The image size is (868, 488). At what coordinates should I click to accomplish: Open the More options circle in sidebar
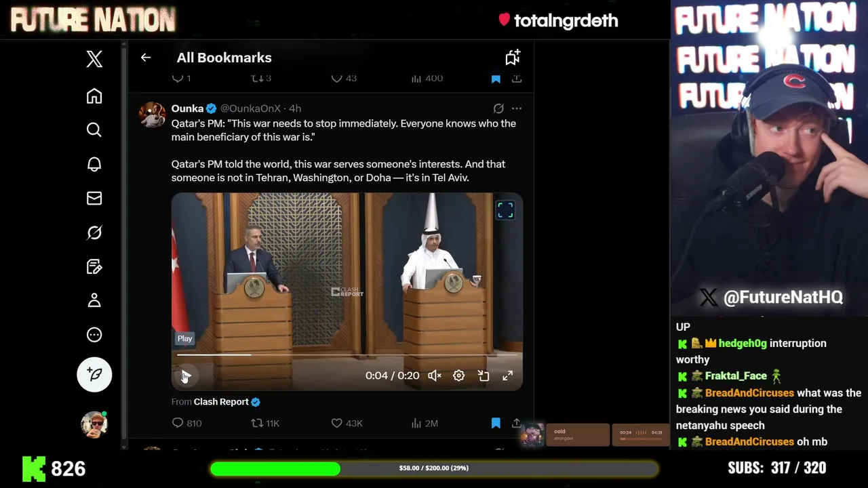[94, 335]
